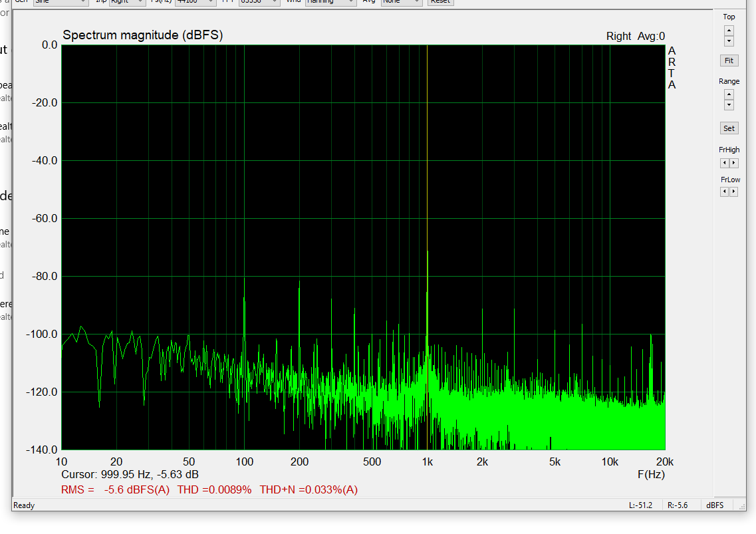
Task: Shift FrHigh right with arrow
Action: pos(734,163)
